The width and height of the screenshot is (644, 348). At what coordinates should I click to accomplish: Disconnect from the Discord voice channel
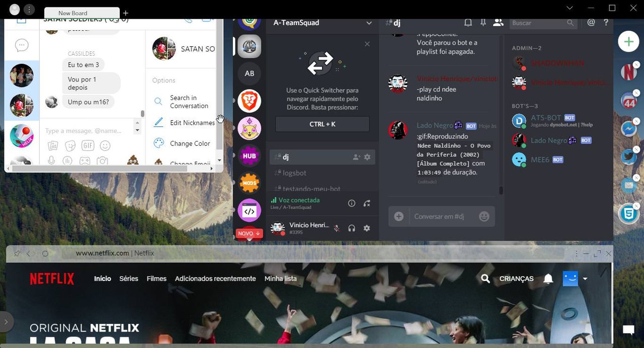coord(367,203)
